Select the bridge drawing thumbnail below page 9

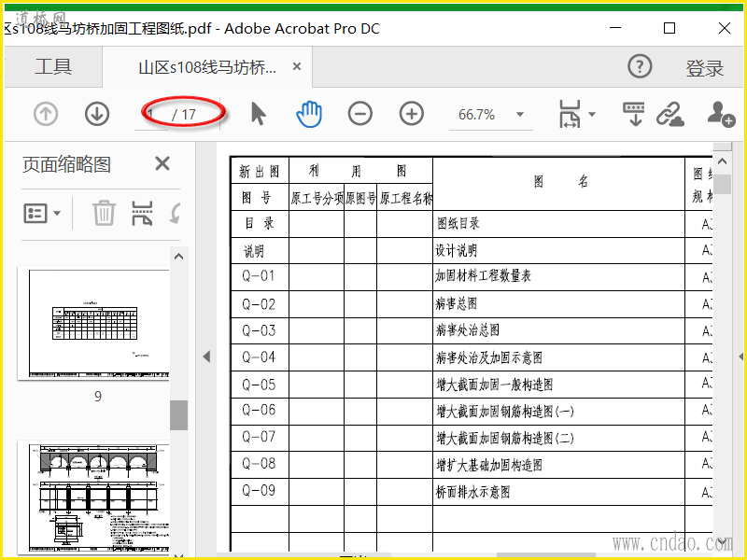93,498
